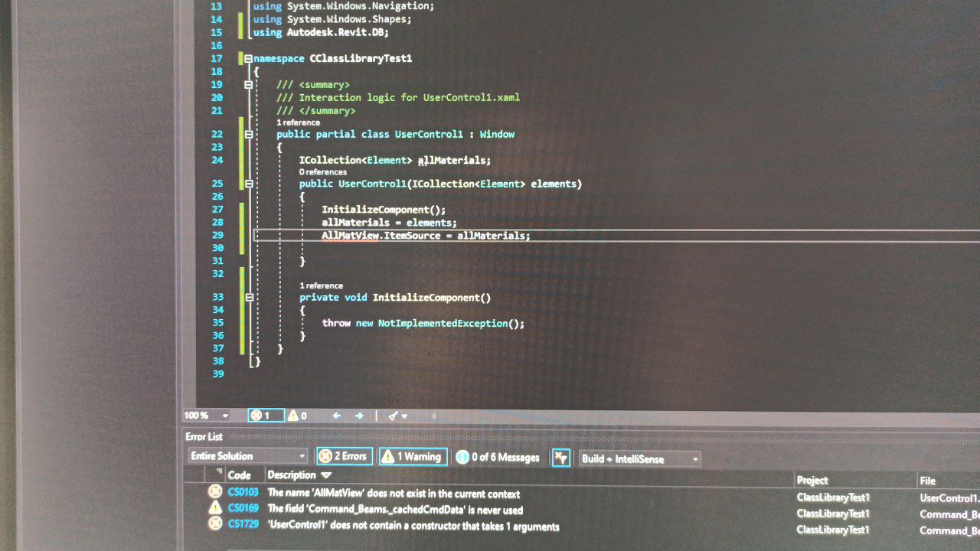
Task: Click line number 29 in the margin
Action: (217, 236)
